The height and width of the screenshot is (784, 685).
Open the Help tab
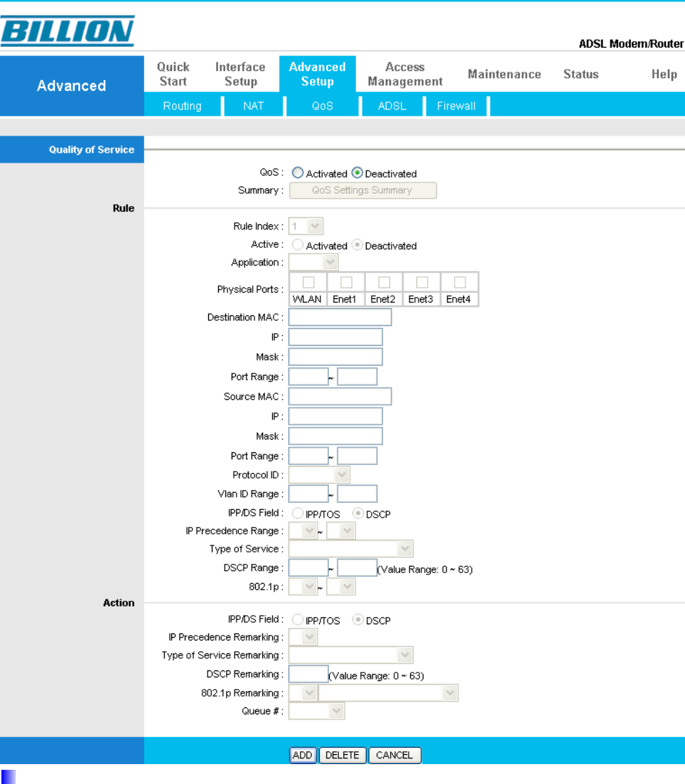(664, 74)
